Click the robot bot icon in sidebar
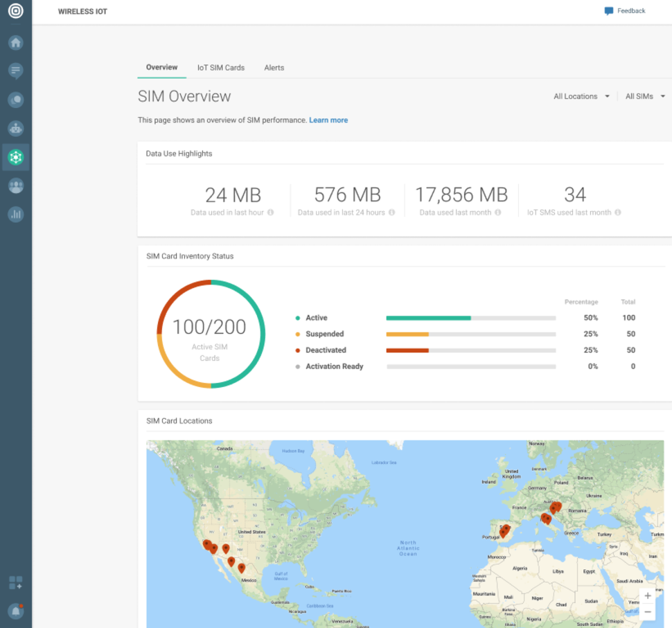This screenshot has height=628, width=672. click(15, 128)
